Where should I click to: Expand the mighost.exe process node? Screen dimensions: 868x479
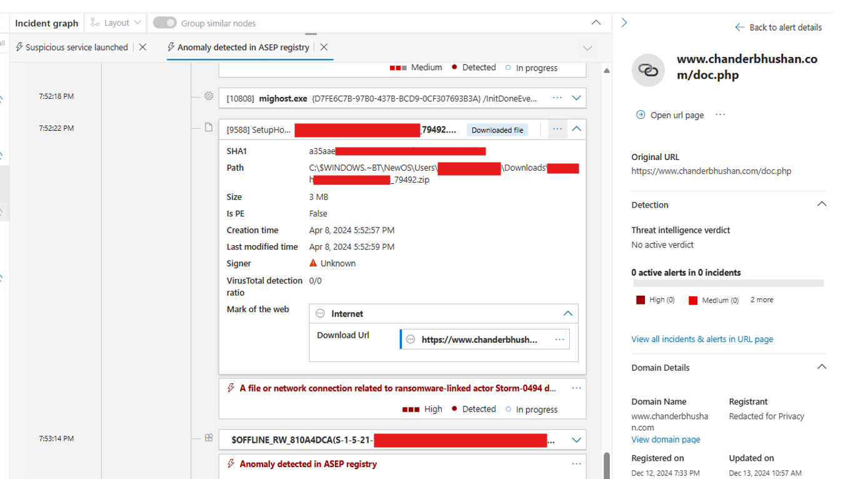pos(576,98)
